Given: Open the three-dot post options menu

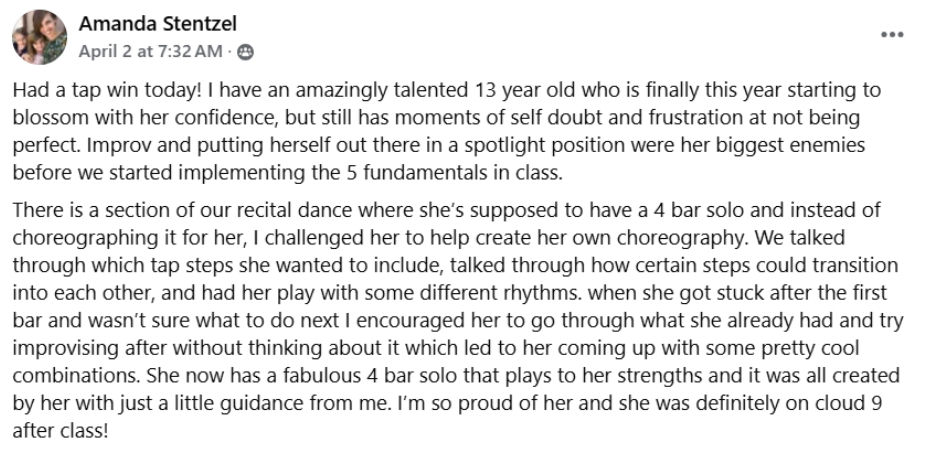Looking at the screenshot, I should click(890, 34).
